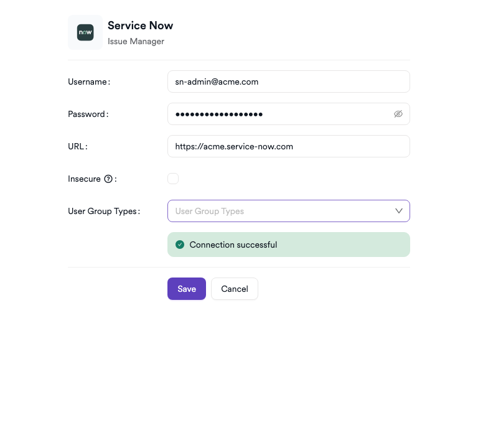The image size is (478, 448).
Task: Expand the User Group Types chevron arrow
Action: point(399,211)
